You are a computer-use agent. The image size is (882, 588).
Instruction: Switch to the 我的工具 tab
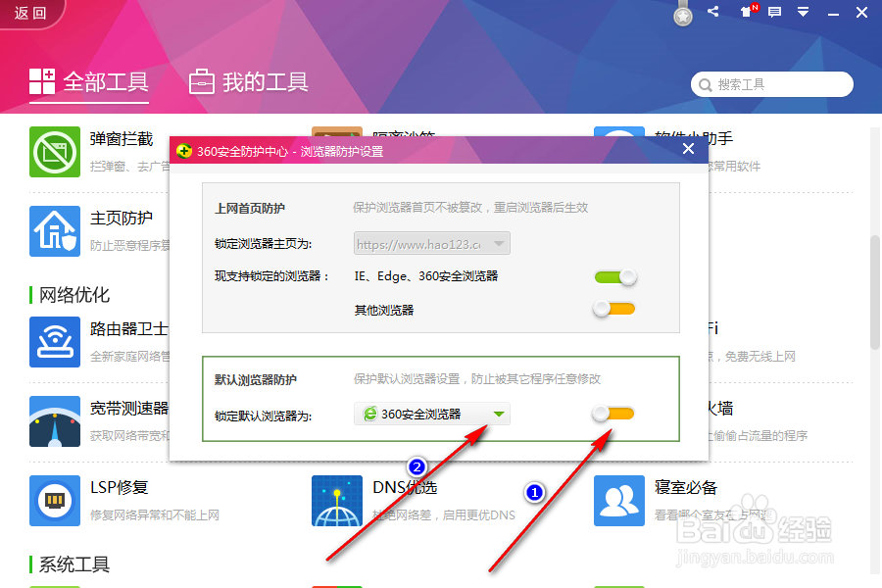point(248,82)
